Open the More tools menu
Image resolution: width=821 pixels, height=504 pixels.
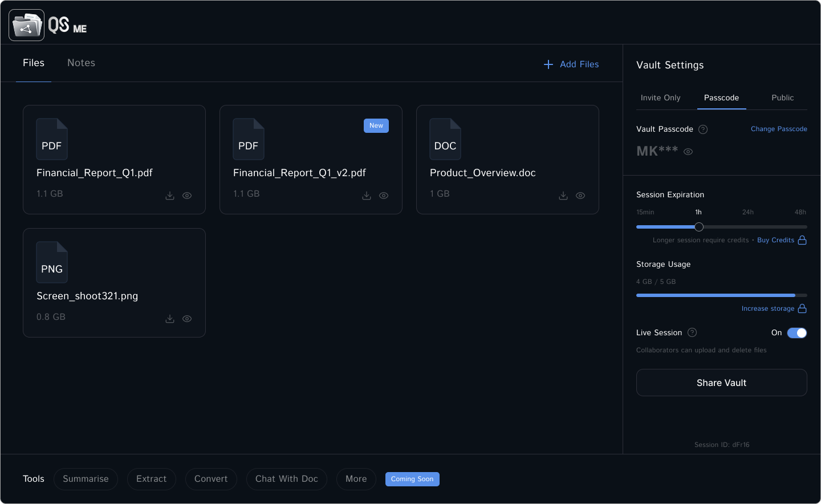pyautogui.click(x=356, y=479)
